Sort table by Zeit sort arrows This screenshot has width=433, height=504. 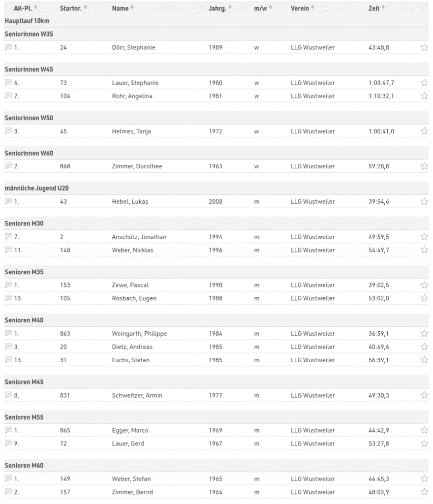click(383, 8)
